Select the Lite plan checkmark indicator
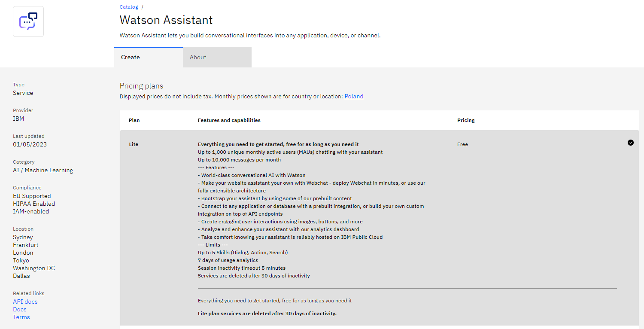Screen dimensions: 644x329 (x=630, y=143)
